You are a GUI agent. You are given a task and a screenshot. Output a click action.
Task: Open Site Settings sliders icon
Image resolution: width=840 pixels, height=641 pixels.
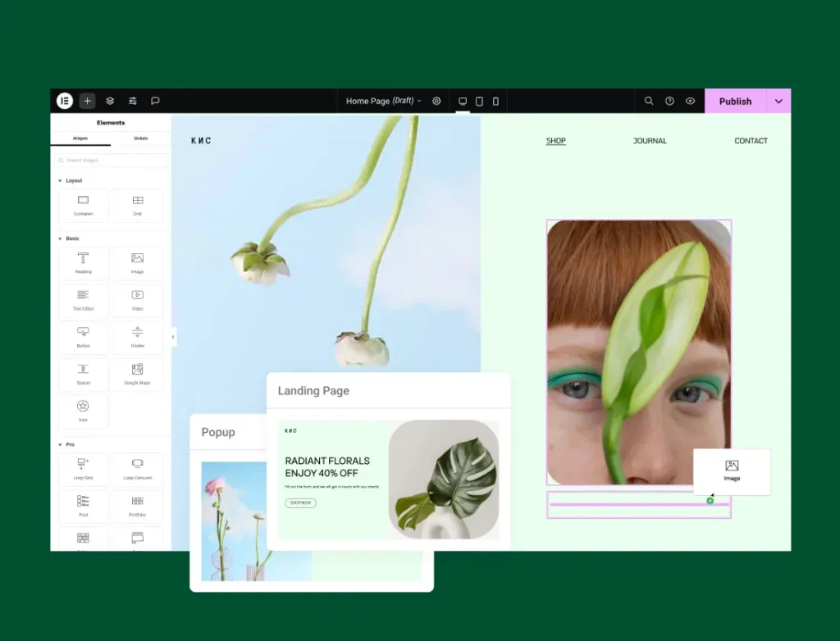(x=133, y=101)
